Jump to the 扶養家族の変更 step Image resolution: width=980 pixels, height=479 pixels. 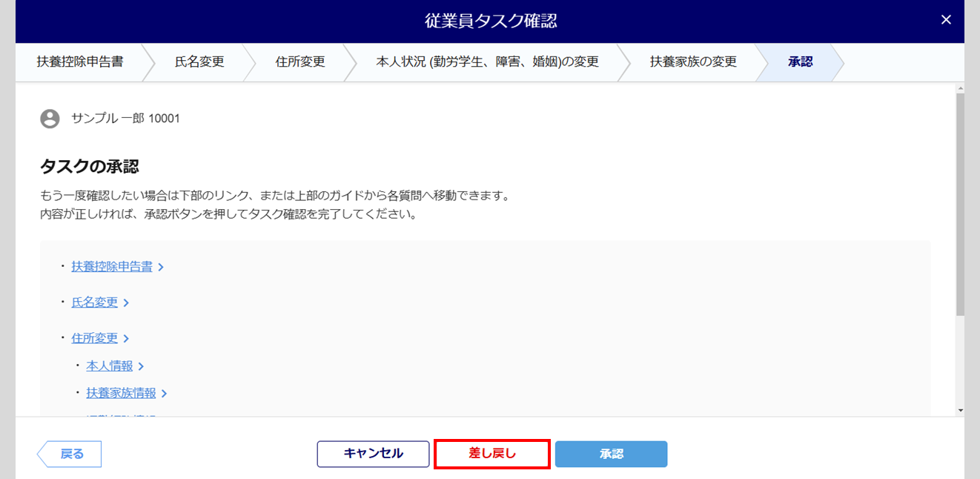pyautogui.click(x=693, y=62)
